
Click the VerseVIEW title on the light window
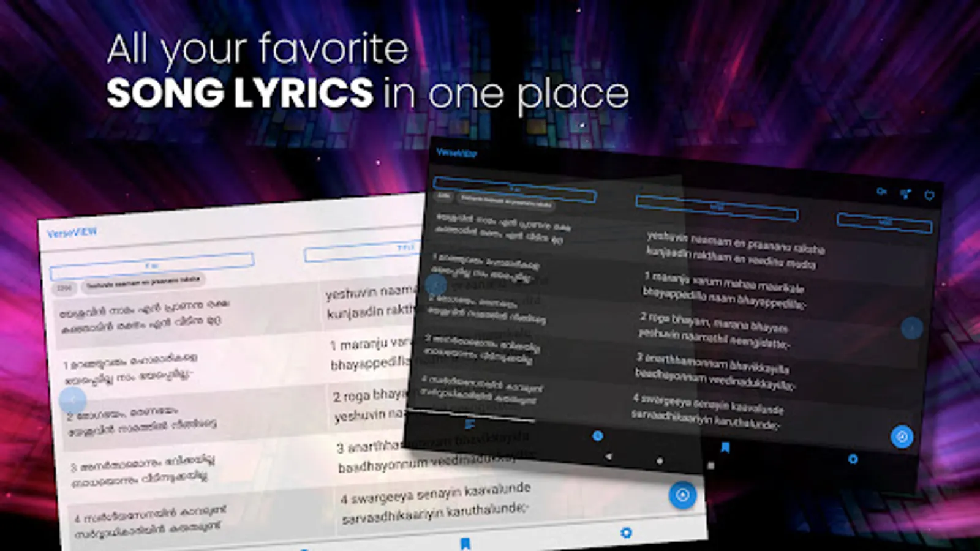coord(72,233)
